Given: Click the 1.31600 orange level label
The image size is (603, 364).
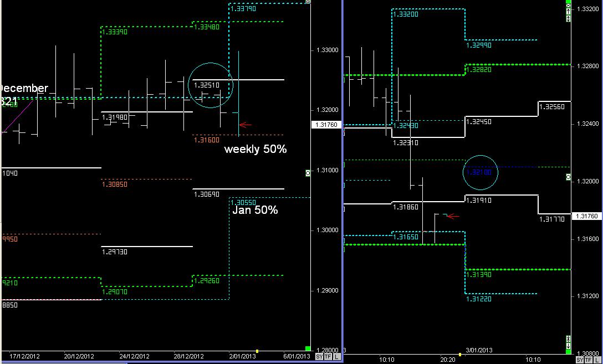Looking at the screenshot, I should [207, 140].
